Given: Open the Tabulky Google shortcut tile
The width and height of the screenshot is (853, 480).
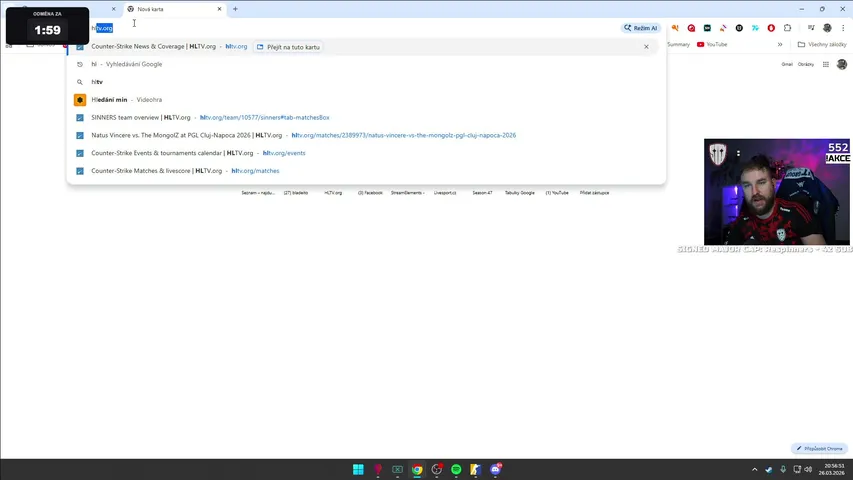Looking at the screenshot, I should click(x=520, y=193).
